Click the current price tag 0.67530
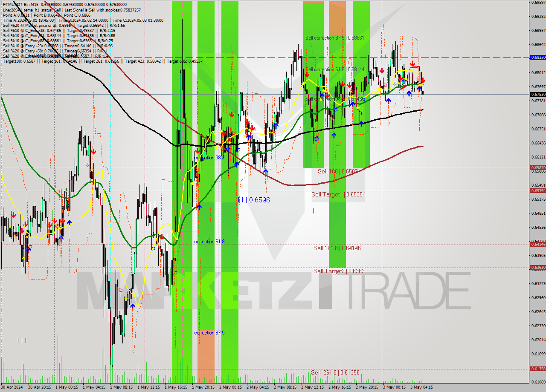 tap(537, 94)
